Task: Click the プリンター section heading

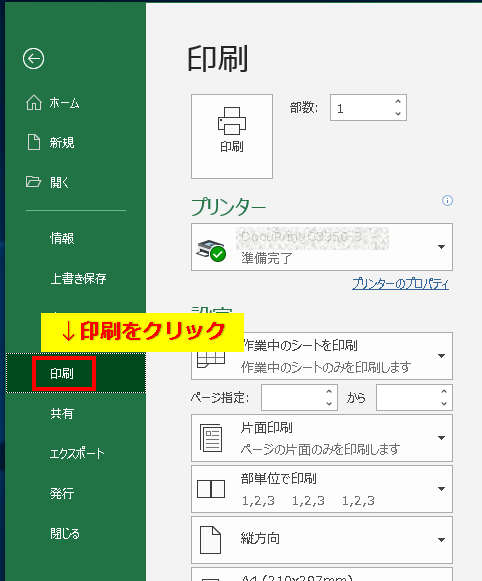Action: [x=228, y=206]
